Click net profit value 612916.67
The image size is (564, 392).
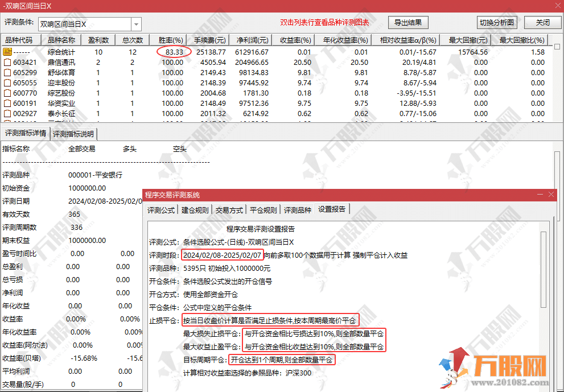(252, 52)
